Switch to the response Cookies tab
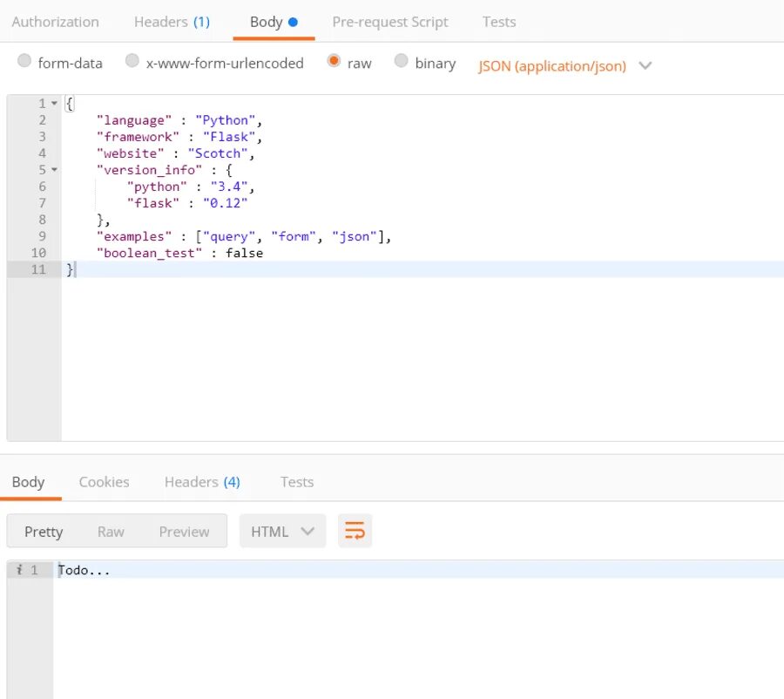The width and height of the screenshot is (784, 699). tap(104, 482)
